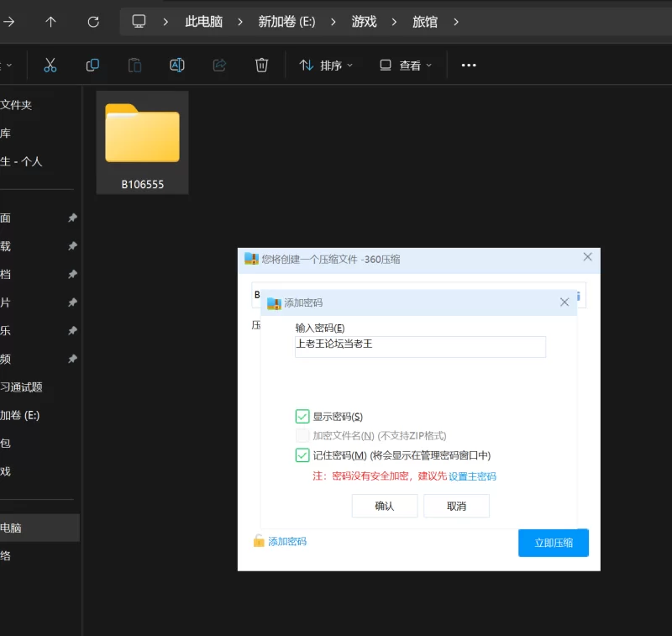The height and width of the screenshot is (636, 672).
Task: Click the pin icon next to 频
Action: coord(72,358)
